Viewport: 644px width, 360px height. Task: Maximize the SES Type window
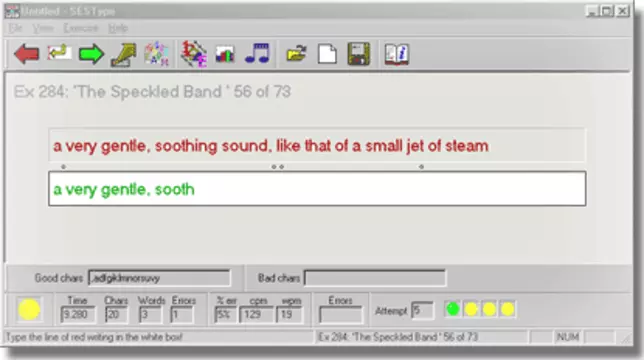click(x=607, y=11)
